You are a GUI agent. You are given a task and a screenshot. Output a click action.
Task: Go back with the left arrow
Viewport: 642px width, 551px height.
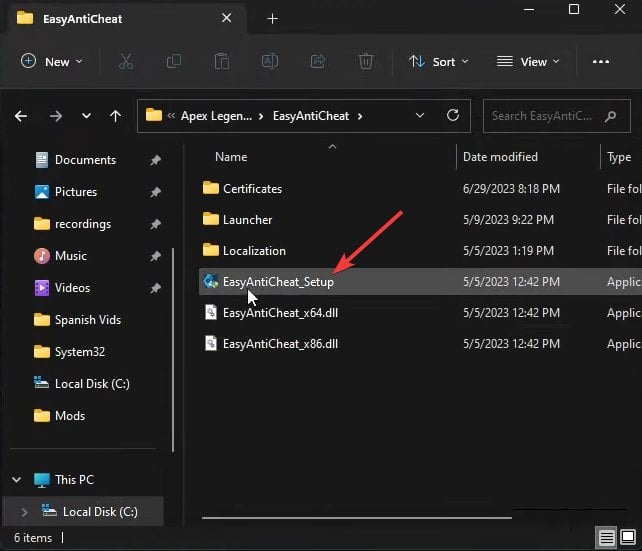coord(21,116)
